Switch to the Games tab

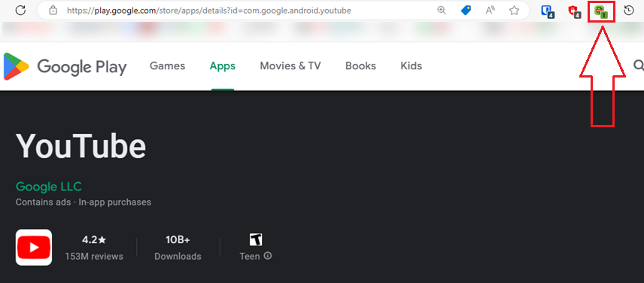point(167,65)
